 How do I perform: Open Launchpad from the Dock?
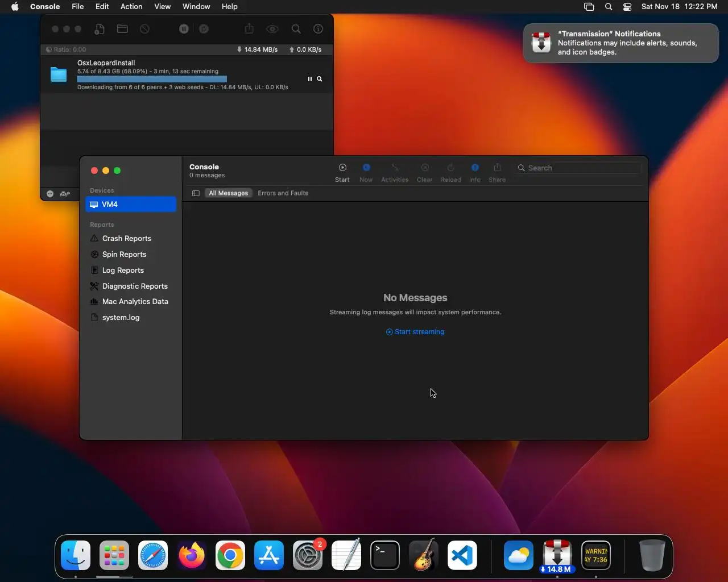click(114, 555)
